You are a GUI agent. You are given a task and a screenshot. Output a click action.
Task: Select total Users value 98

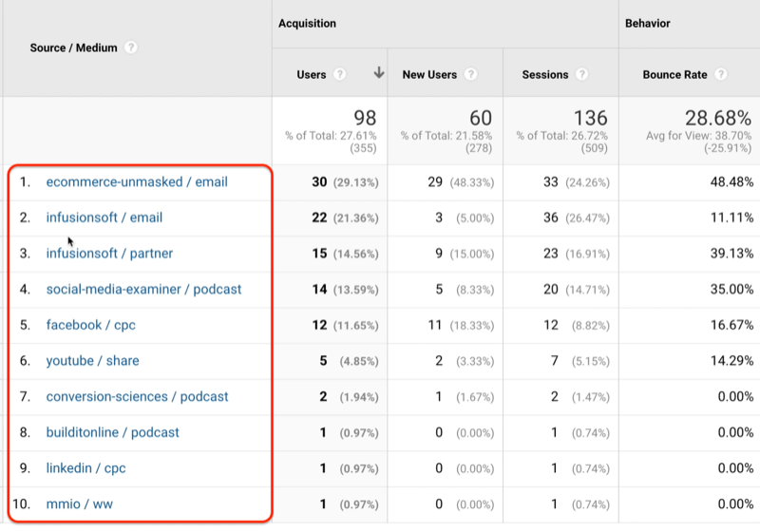pos(365,118)
